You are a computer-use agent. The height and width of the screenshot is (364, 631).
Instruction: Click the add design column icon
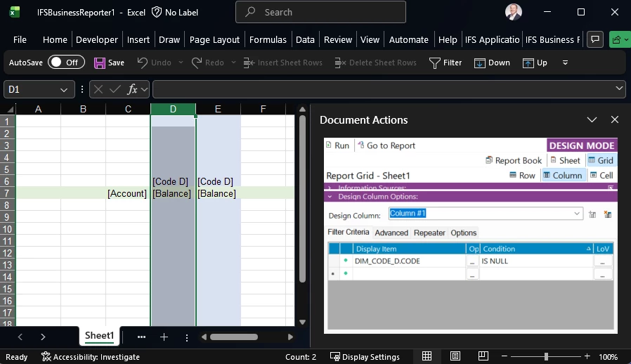[592, 214]
